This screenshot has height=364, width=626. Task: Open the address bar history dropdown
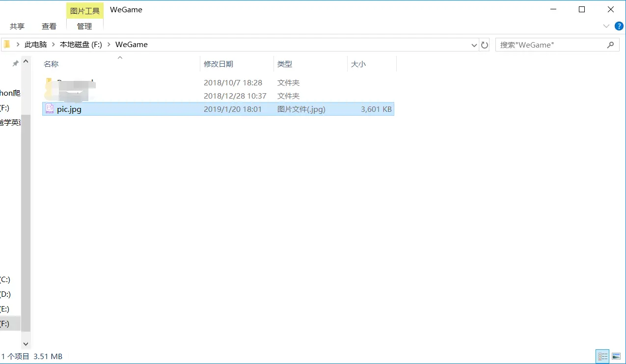474,45
